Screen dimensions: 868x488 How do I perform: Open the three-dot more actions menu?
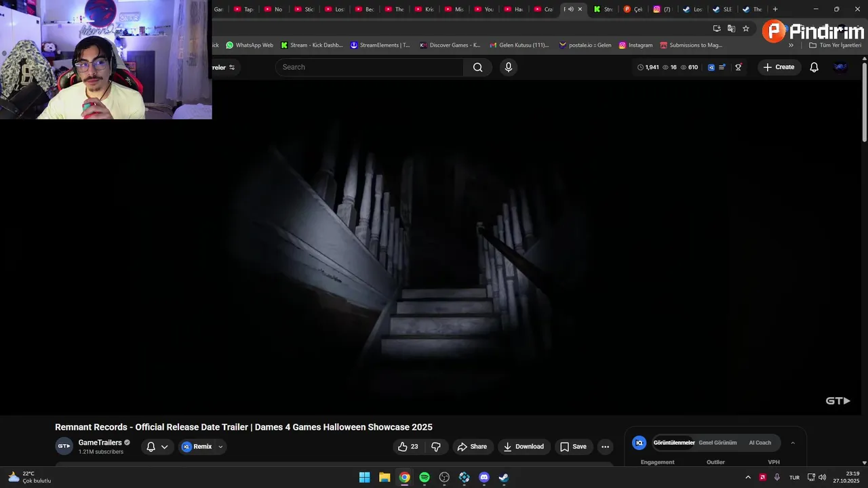pos(606,447)
